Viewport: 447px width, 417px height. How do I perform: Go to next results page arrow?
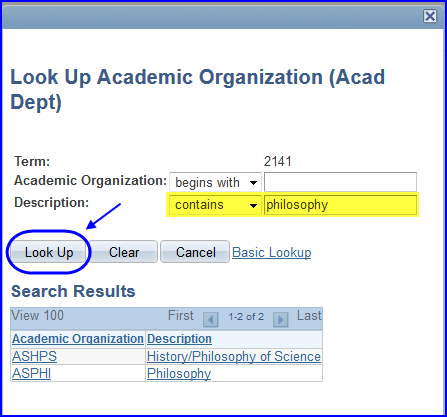pyautogui.click(x=280, y=319)
